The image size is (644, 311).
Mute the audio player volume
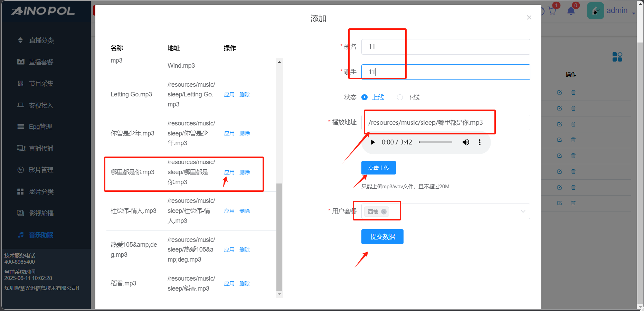pos(466,142)
